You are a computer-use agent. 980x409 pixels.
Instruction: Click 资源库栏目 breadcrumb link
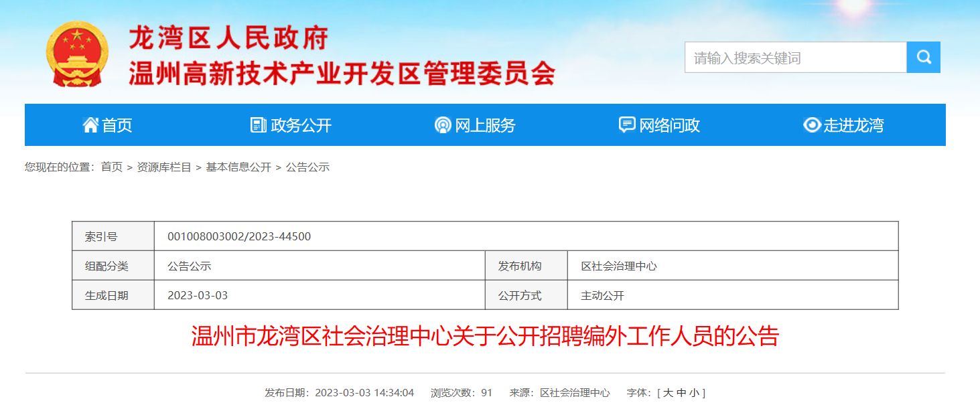[x=164, y=167]
